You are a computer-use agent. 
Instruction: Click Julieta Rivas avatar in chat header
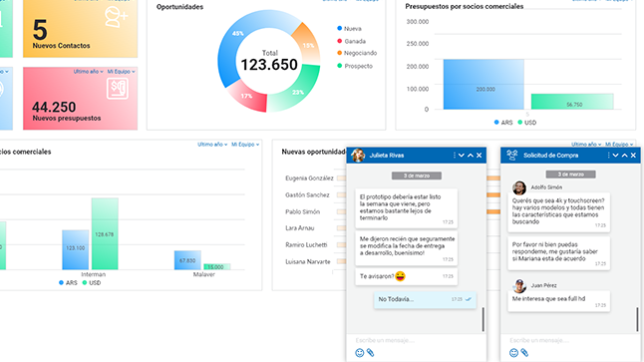point(358,156)
